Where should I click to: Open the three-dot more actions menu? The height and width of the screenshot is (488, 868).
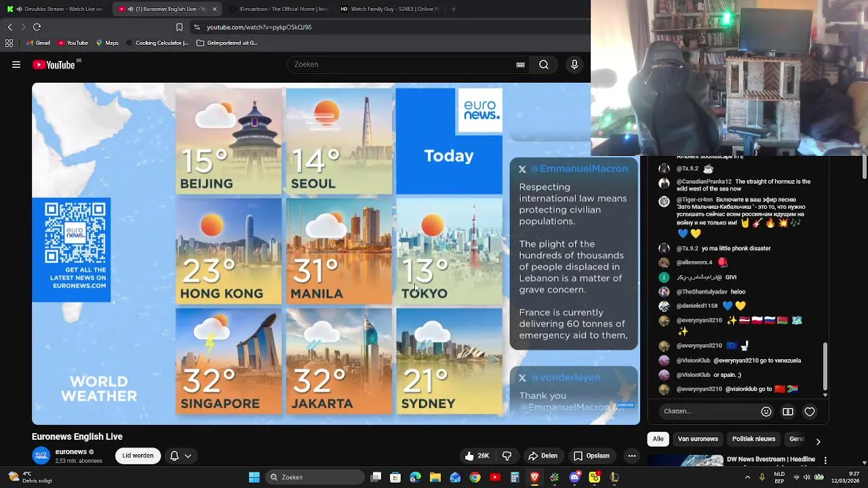(632, 456)
